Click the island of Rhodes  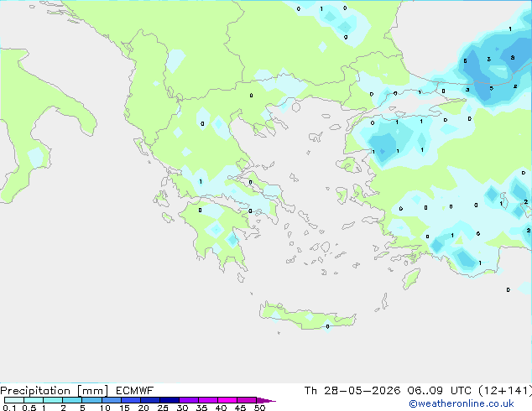411,278
